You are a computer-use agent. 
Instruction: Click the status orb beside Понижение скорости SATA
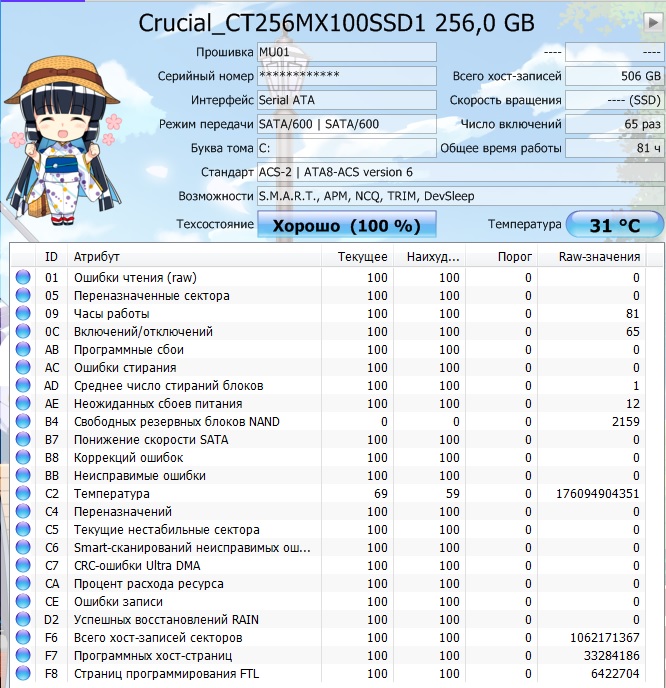click(x=23, y=439)
